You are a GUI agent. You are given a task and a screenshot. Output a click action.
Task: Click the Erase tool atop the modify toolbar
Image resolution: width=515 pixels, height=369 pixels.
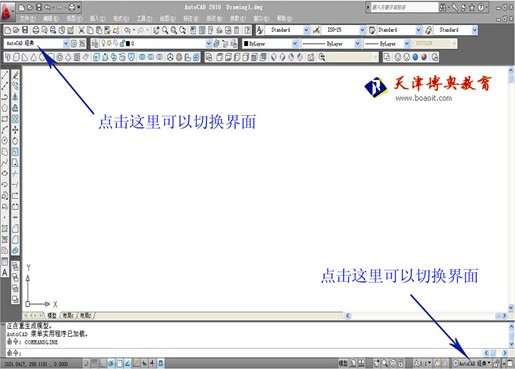click(x=15, y=75)
